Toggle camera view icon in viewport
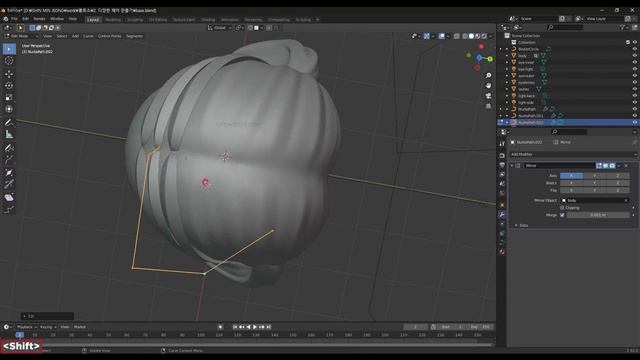The image size is (640, 360). 488,96
